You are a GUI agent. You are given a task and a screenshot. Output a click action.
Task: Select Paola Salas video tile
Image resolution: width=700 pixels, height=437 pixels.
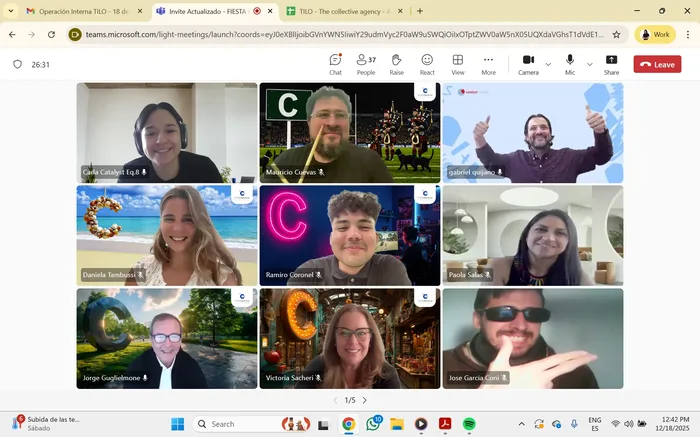coord(533,235)
